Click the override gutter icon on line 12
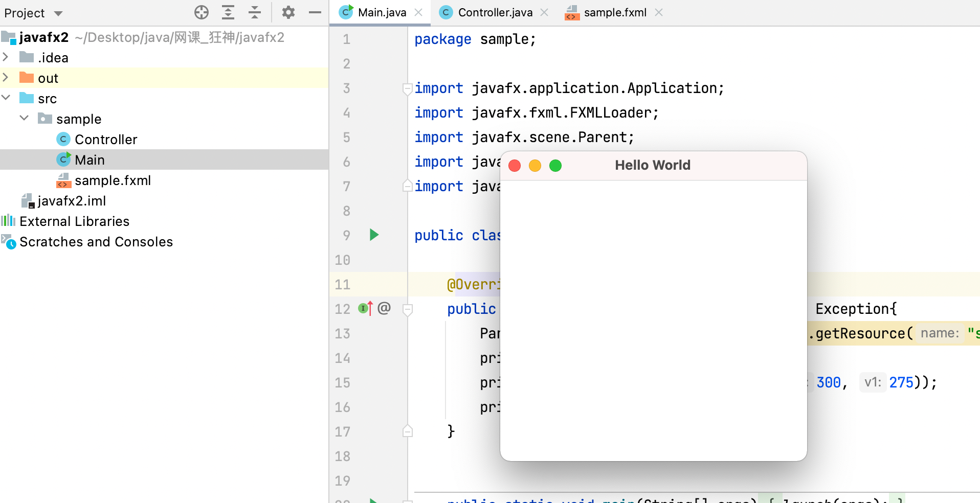This screenshot has width=980, height=503. [365, 308]
